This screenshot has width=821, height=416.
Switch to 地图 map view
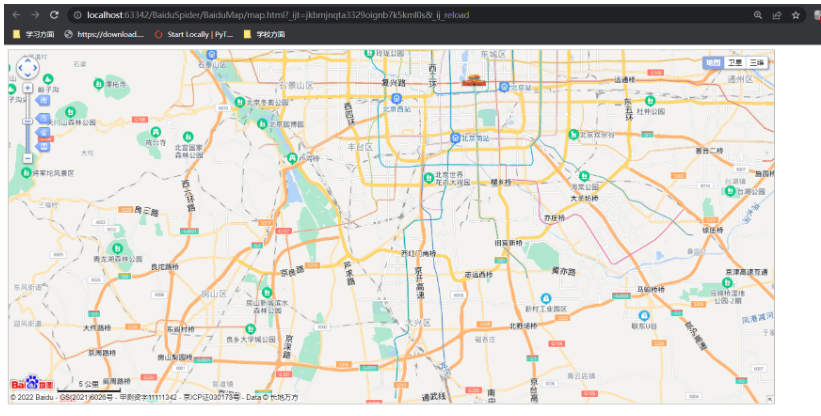[x=713, y=62]
